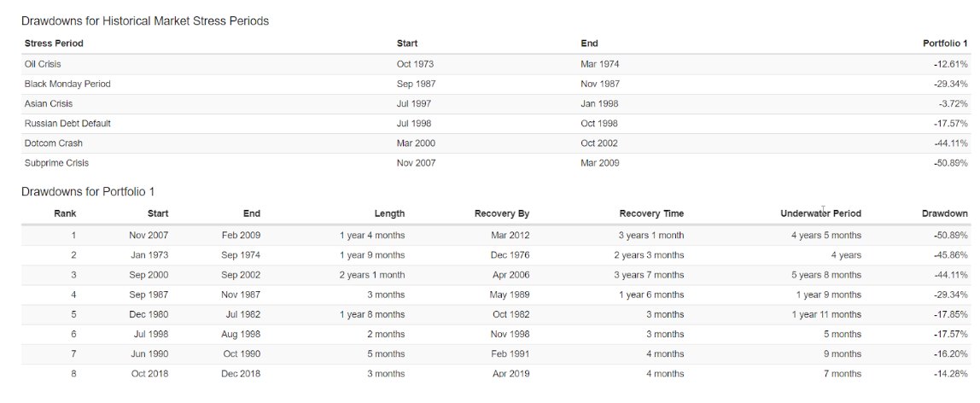Click the 'Apr 2006' recovery date
This screenshot has height=403, width=980.
click(x=510, y=275)
